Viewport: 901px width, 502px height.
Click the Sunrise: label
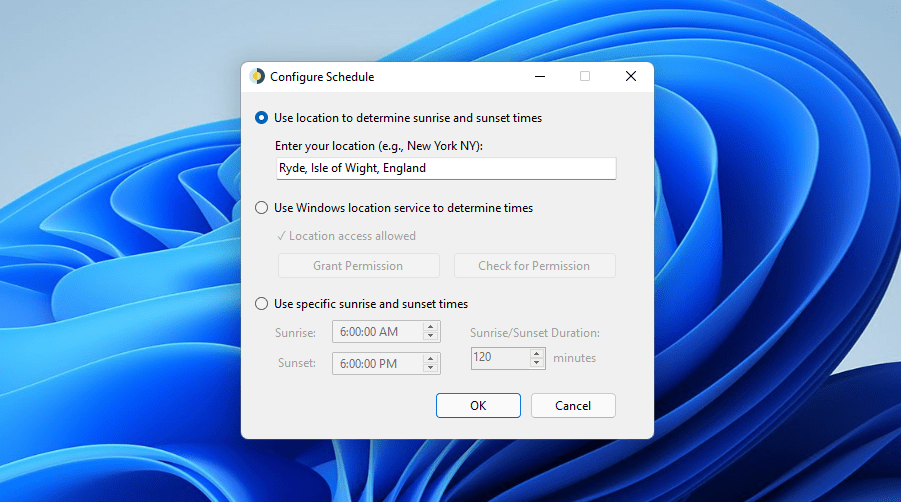[x=295, y=333]
